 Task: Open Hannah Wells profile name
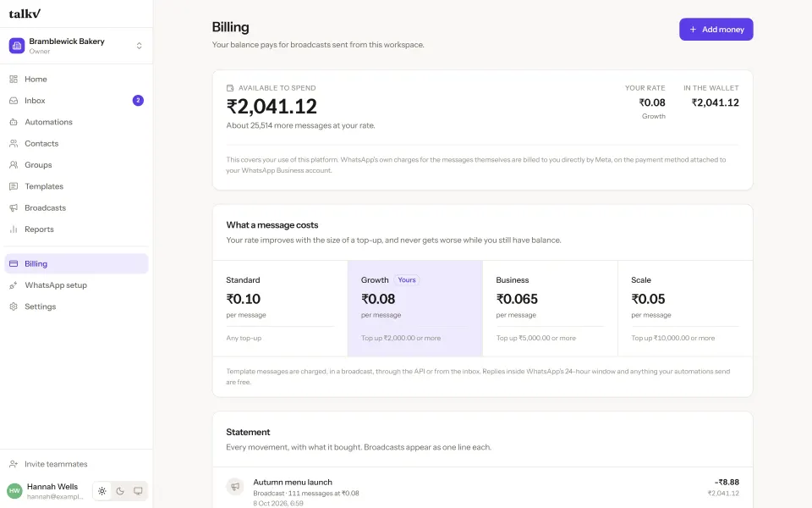coord(52,486)
